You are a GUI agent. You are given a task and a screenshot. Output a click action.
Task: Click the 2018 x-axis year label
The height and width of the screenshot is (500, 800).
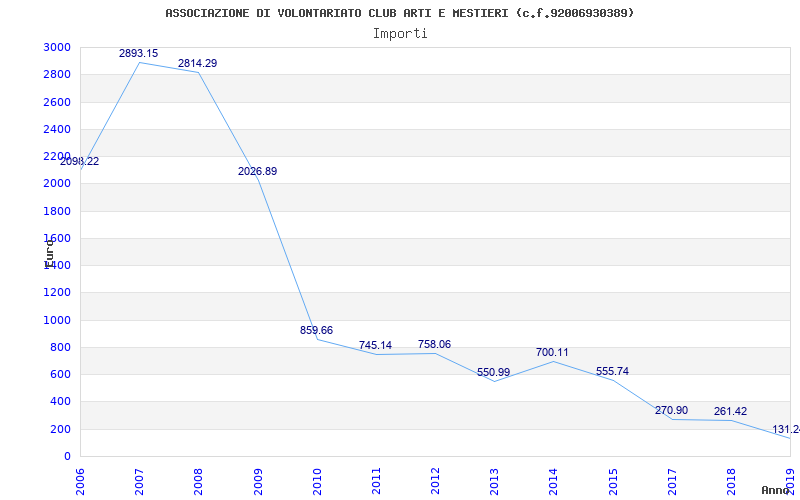click(731, 481)
